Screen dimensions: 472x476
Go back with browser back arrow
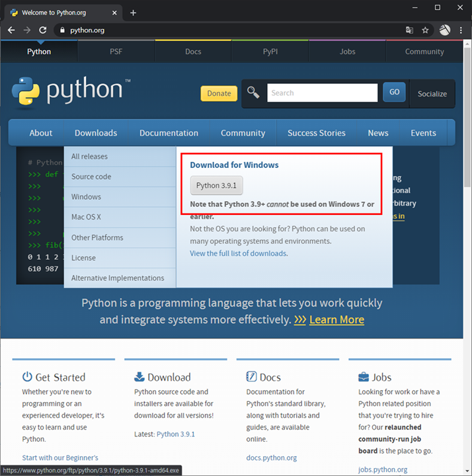pyautogui.click(x=11, y=30)
